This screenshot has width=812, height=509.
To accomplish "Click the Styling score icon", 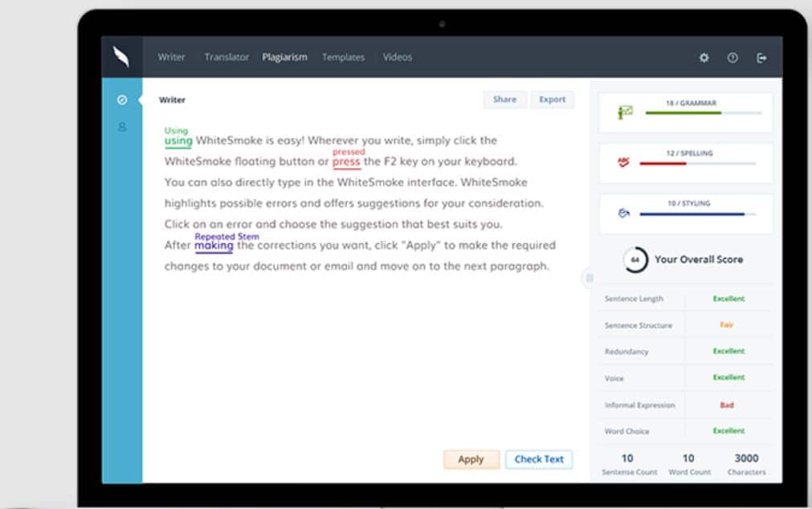I will (623, 213).
